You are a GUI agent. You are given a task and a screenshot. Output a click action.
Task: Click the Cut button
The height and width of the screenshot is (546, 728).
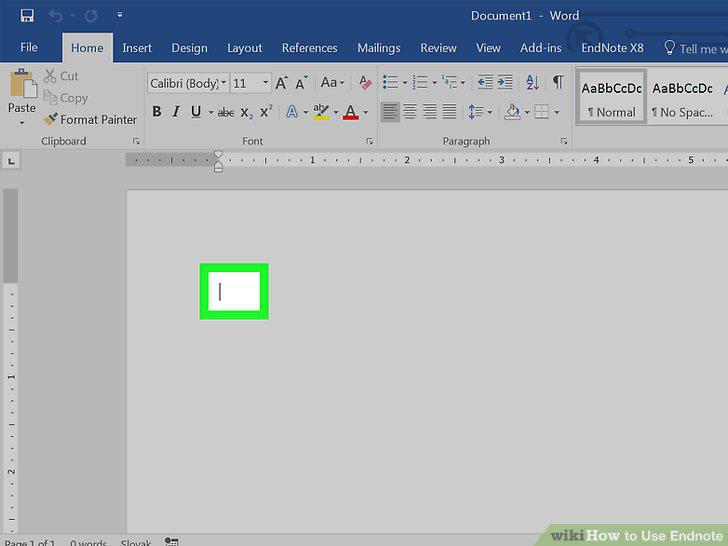coord(61,76)
